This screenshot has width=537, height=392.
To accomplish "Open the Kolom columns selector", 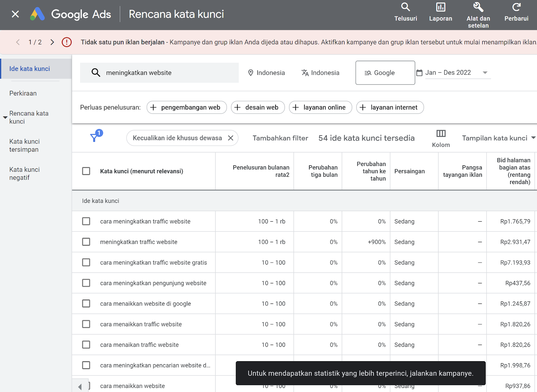I will [x=441, y=138].
